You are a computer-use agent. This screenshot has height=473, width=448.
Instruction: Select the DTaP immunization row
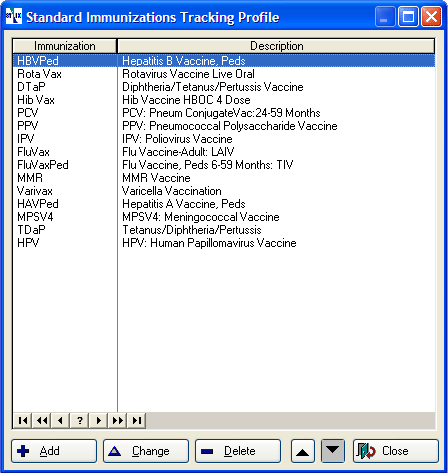224,87
